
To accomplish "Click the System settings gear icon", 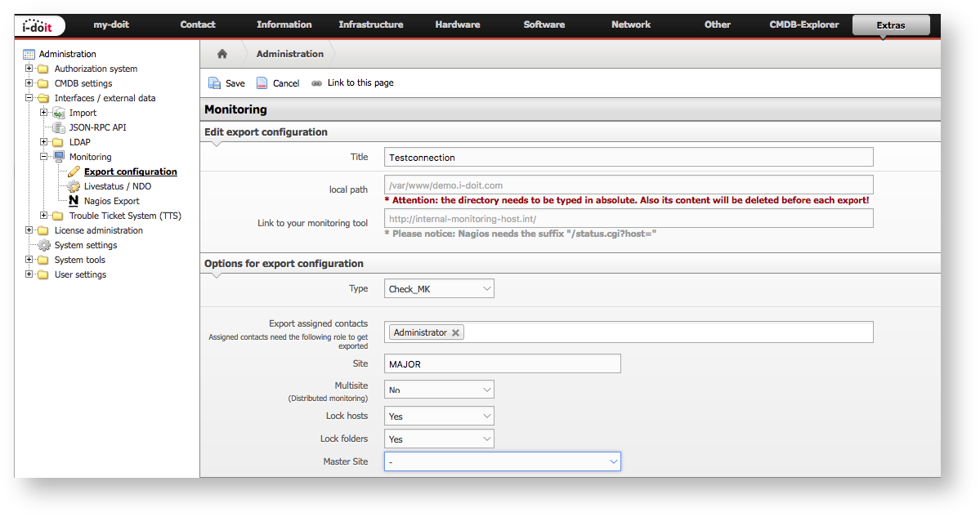I will [44, 245].
